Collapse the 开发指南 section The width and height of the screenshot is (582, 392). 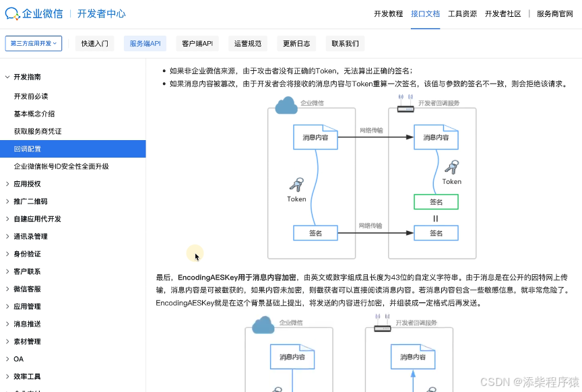[x=7, y=77]
